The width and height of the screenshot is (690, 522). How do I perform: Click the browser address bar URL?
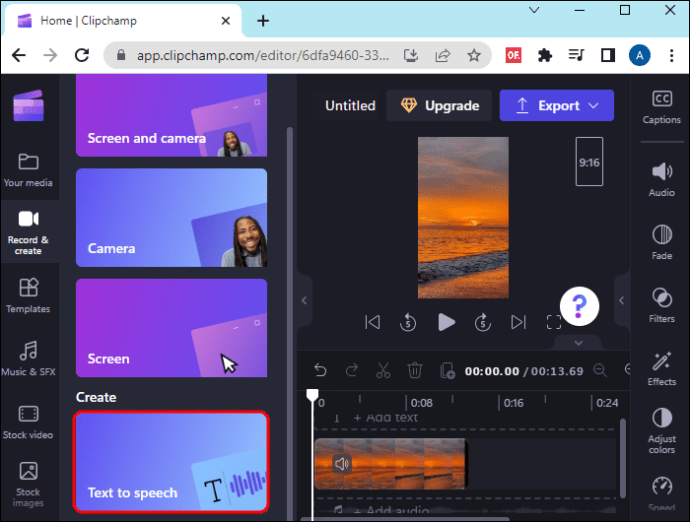[263, 55]
